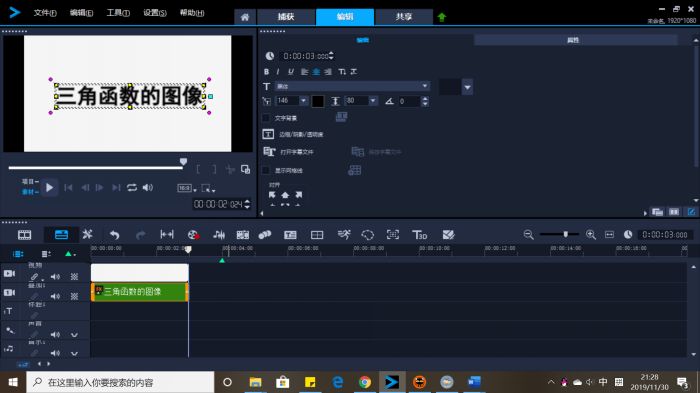Toggle repeat playback loop icon

pos(132,188)
